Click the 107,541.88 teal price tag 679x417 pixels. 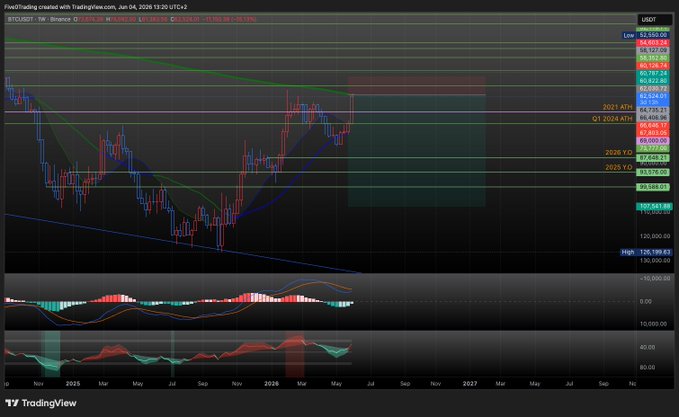point(654,207)
